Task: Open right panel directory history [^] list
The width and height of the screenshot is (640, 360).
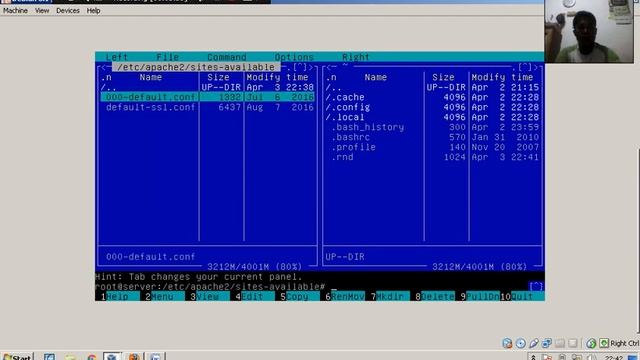Action: [525, 67]
